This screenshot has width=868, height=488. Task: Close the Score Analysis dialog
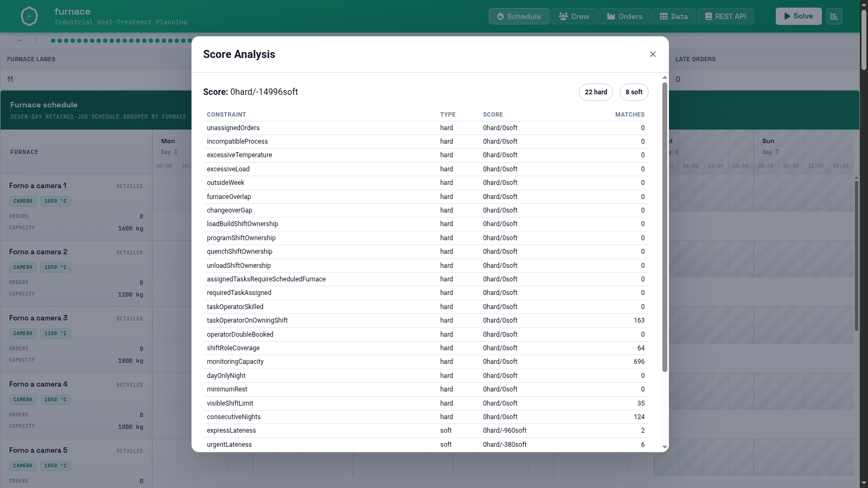[653, 54]
